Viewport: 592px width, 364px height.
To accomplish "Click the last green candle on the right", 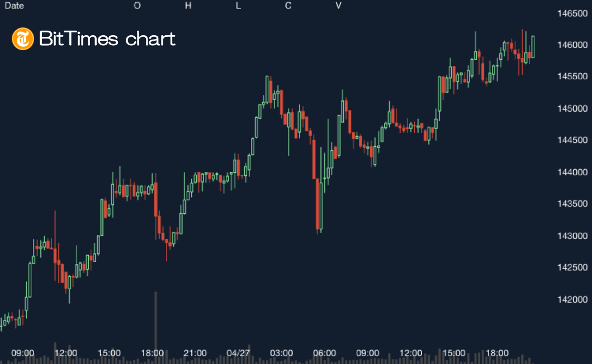I will 533,46.
